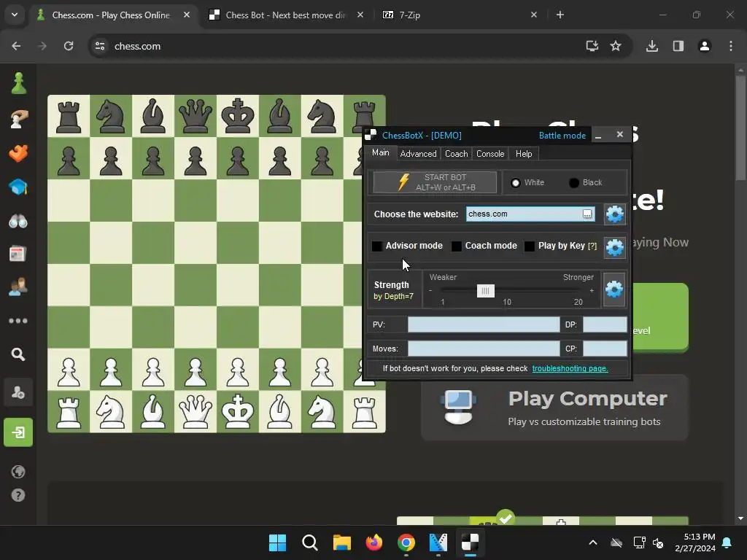
Task: Click the minus end of strength slider
Action: [x=430, y=290]
